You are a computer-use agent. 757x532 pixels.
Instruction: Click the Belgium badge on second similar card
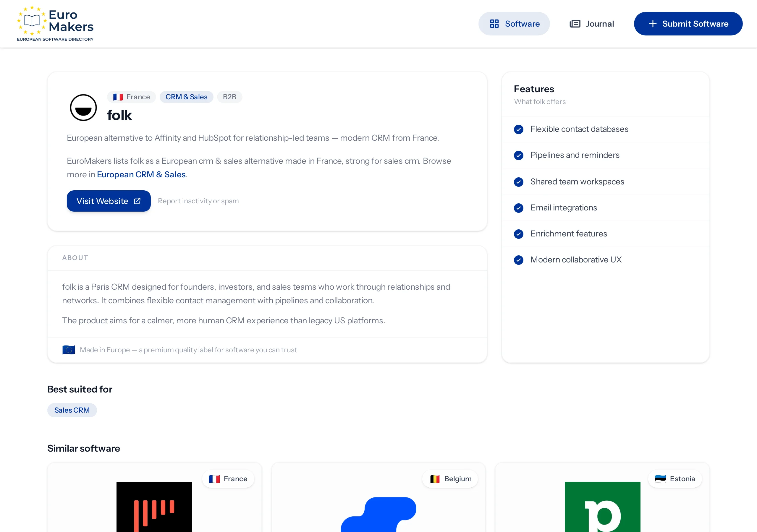450,479
